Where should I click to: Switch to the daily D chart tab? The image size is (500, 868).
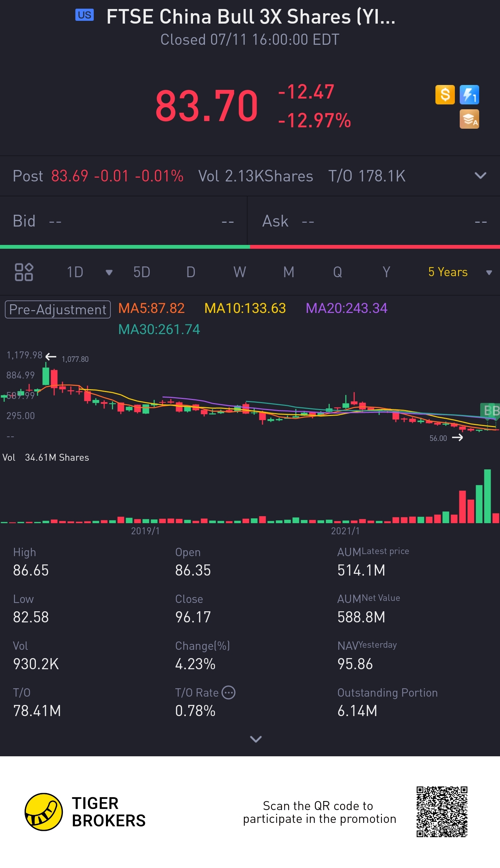tap(191, 272)
